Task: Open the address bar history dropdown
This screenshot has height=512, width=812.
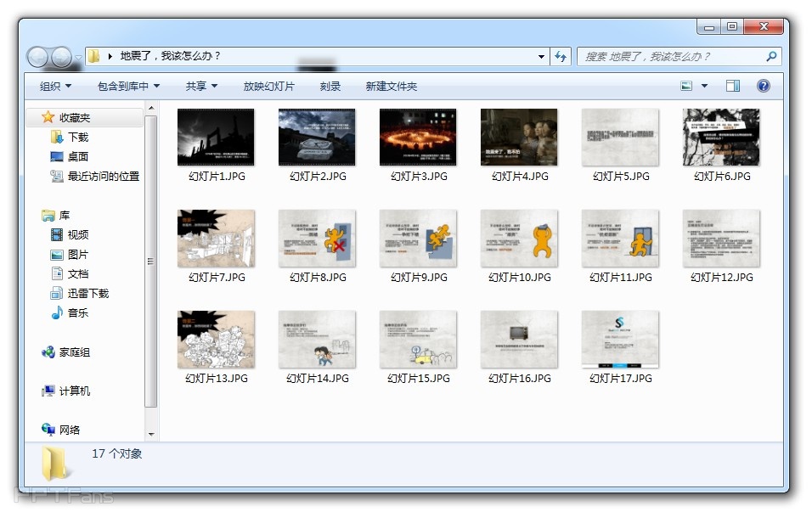Action: (542, 57)
